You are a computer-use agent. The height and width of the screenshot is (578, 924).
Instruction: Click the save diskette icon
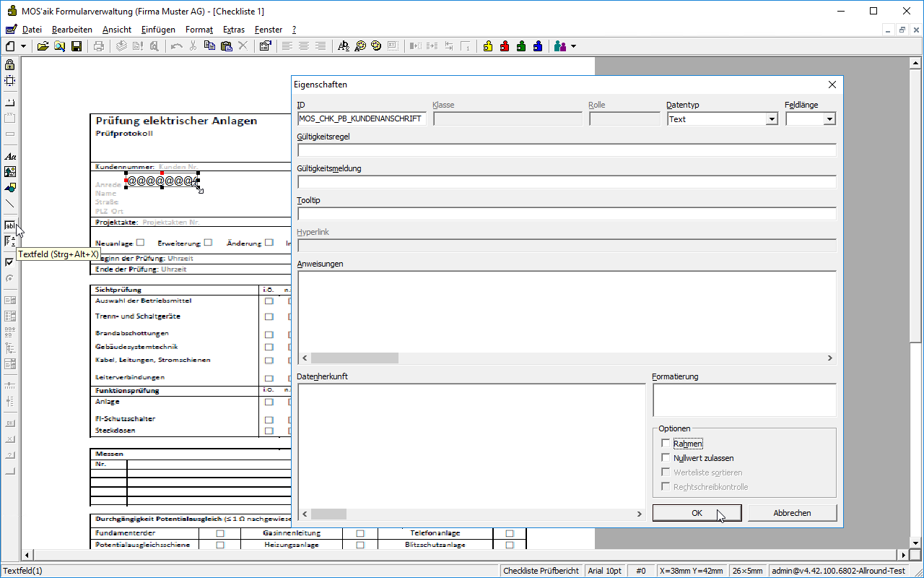tap(77, 46)
